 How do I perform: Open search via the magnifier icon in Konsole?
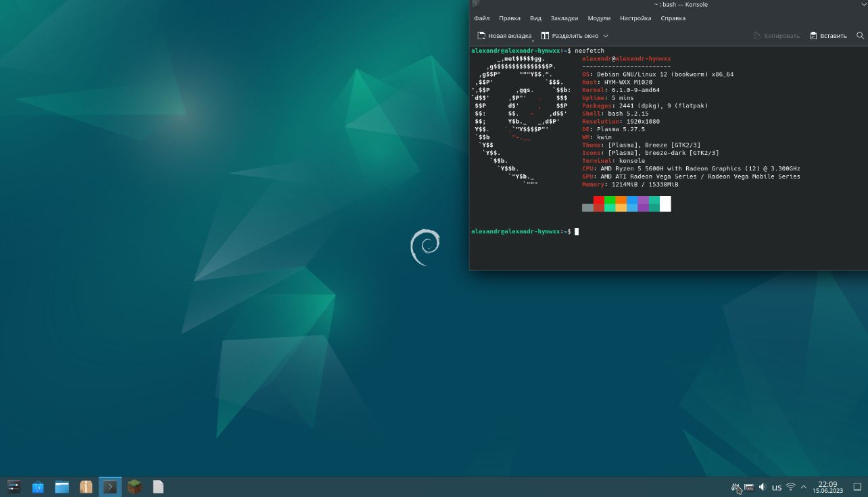860,35
